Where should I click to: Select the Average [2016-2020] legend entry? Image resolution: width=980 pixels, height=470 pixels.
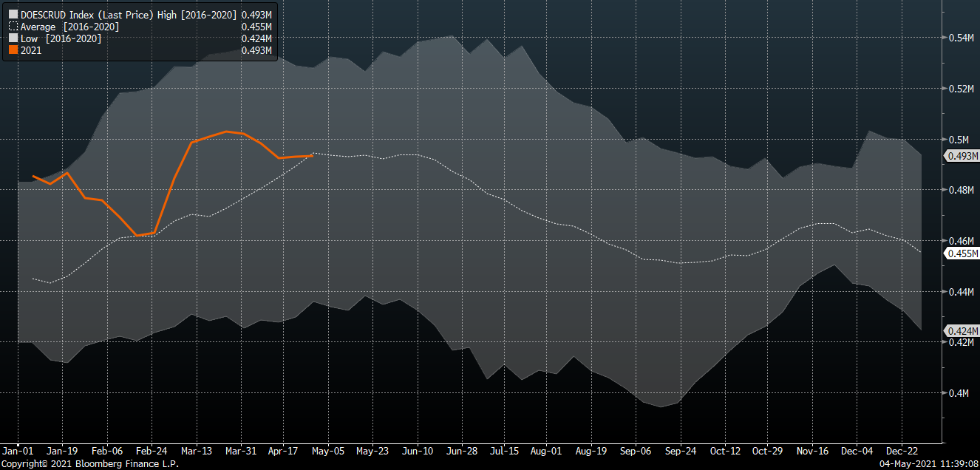click(69, 27)
